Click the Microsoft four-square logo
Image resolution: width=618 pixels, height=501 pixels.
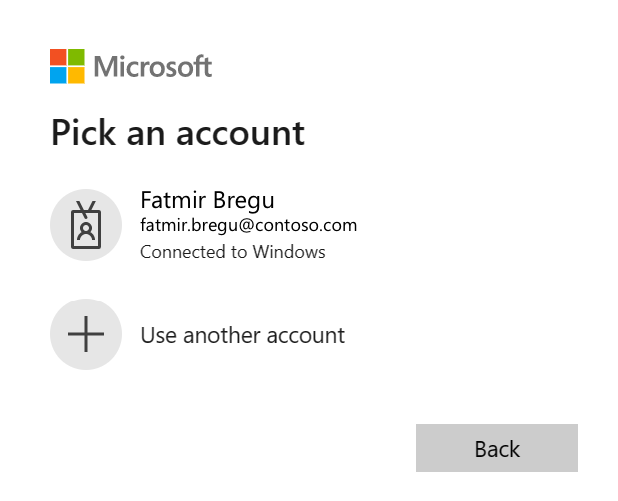pyautogui.click(x=67, y=66)
